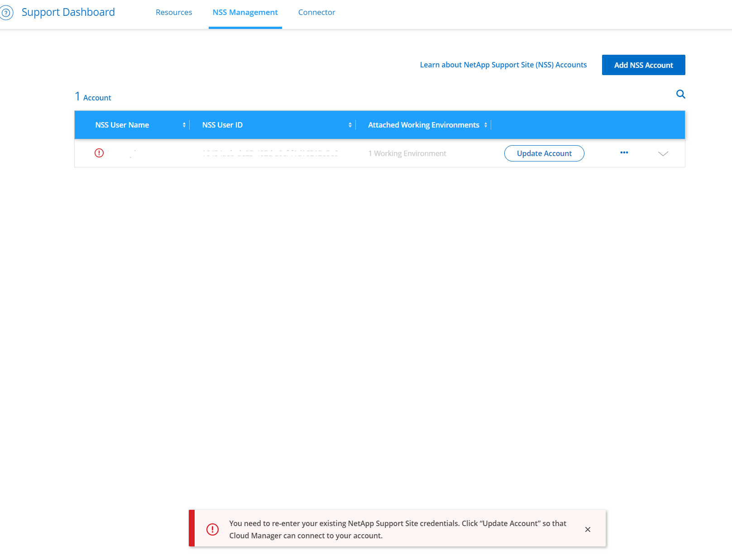
Task: Switch to the Resources tab
Action: (174, 13)
